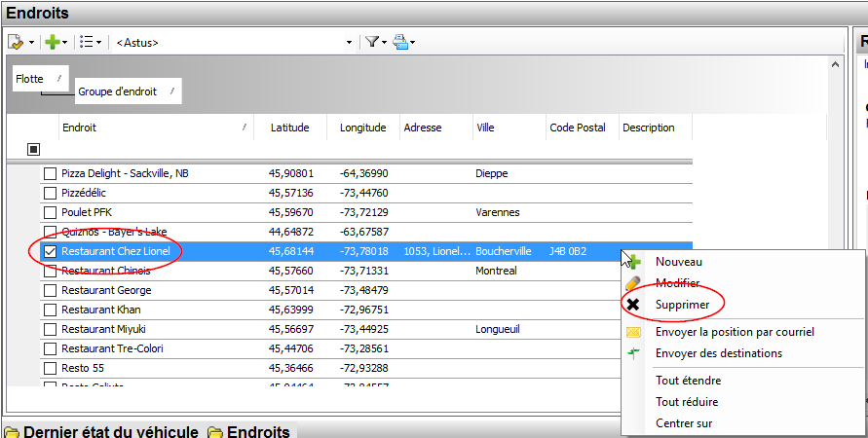The width and height of the screenshot is (868, 438).
Task: Open the Astus combo box dropdown
Action: pyautogui.click(x=350, y=43)
